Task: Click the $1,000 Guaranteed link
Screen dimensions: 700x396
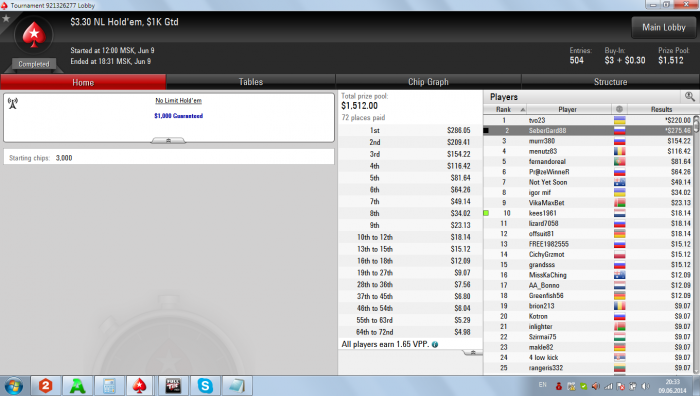Action: (179, 116)
